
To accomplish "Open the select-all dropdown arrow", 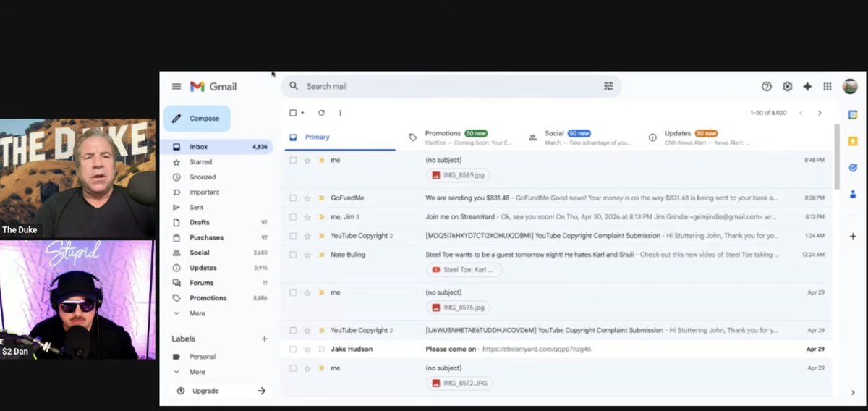I will (302, 113).
